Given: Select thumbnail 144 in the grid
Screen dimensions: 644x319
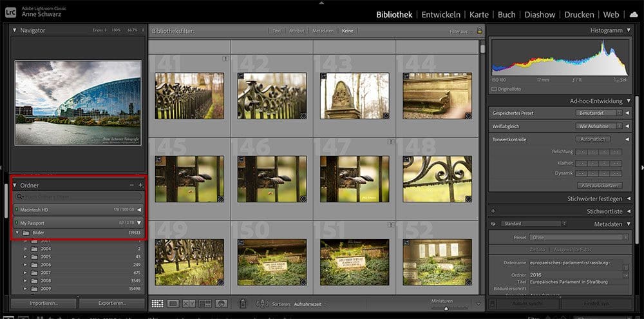Looking at the screenshot, I should (x=437, y=96).
